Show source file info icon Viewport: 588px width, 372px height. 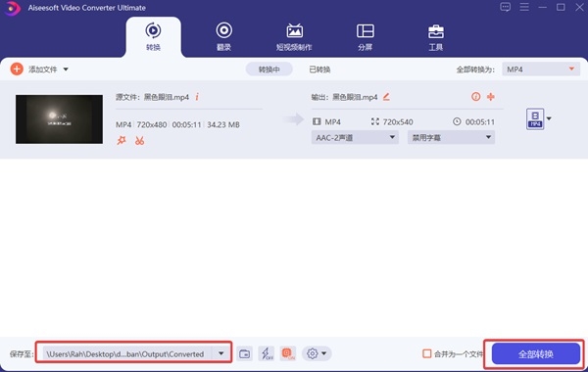click(x=197, y=97)
